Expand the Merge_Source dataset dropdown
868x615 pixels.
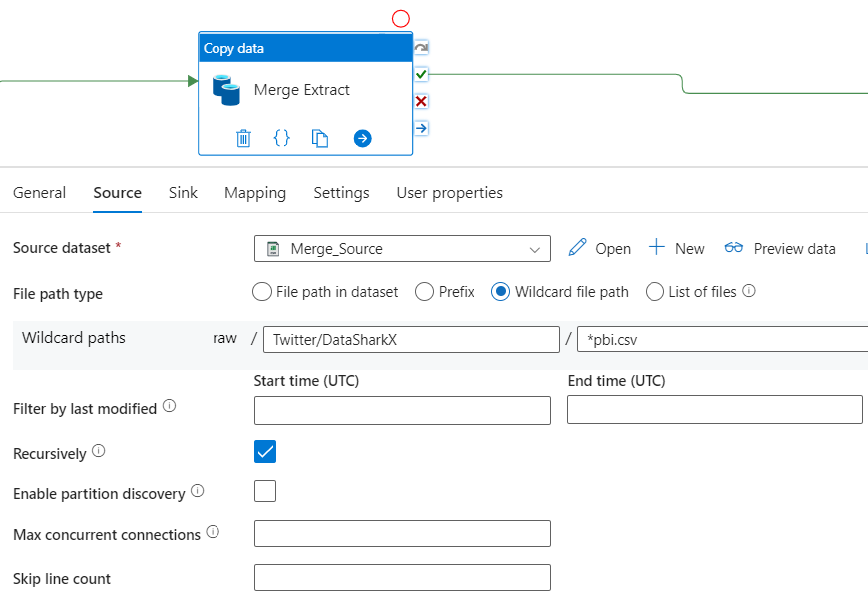click(533, 249)
